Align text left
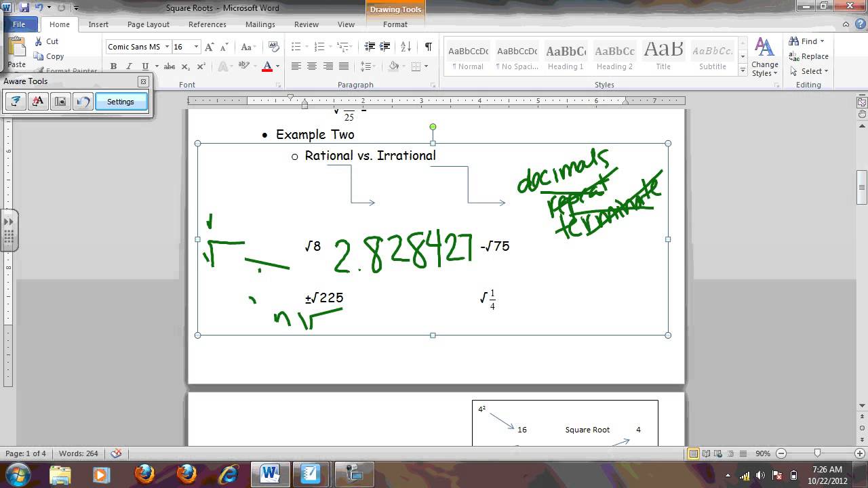Viewport: 868px width, 488px height. tap(296, 66)
